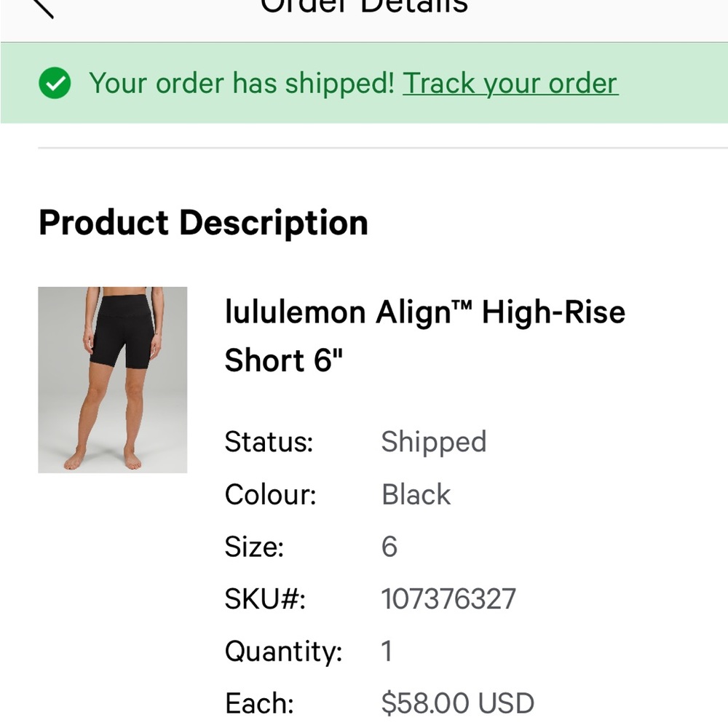Viewport: 728px width, 728px height.
Task: Click the Product Description heading
Action: [x=203, y=223]
